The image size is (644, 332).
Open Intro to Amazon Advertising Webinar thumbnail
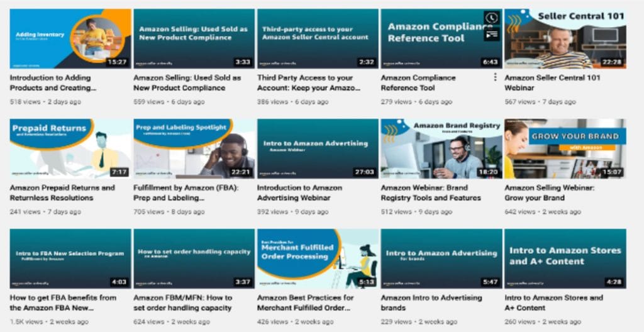(318, 149)
